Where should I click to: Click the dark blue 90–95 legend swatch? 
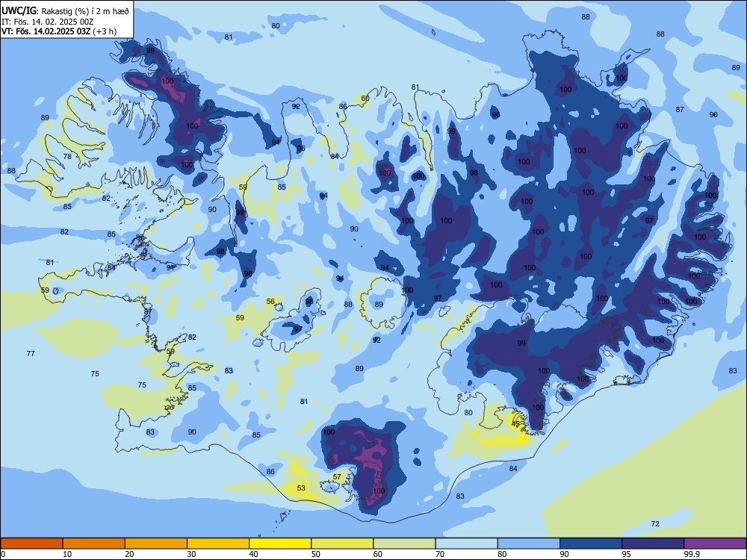pyautogui.click(x=591, y=544)
